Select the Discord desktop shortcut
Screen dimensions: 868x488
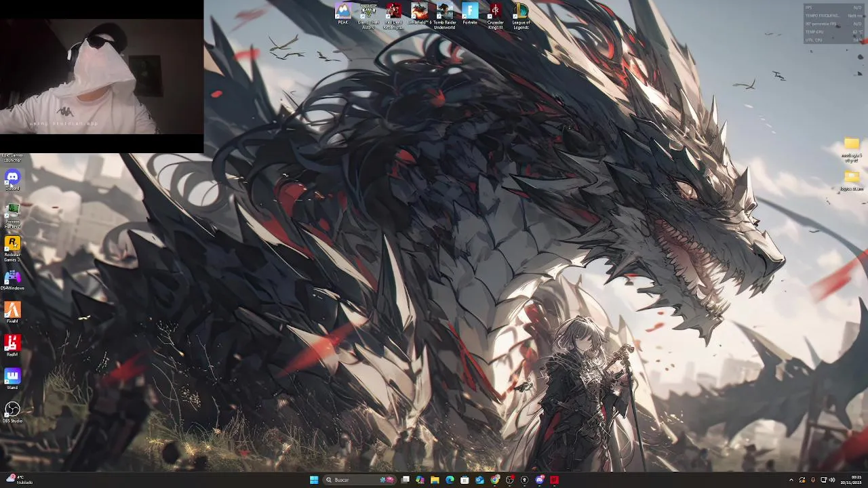pyautogui.click(x=12, y=180)
